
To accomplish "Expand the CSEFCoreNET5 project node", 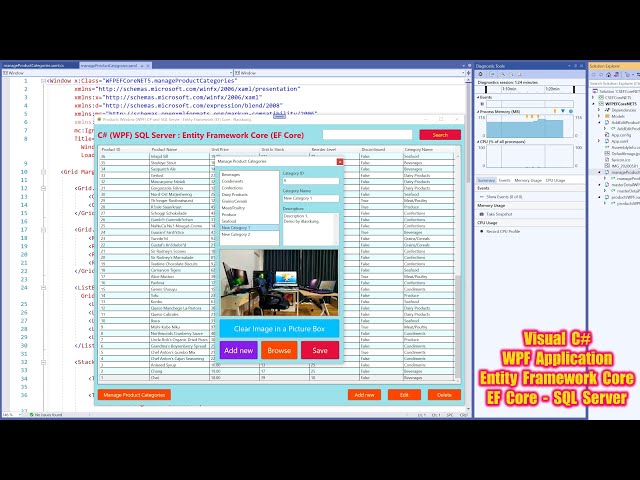I will [593, 98].
